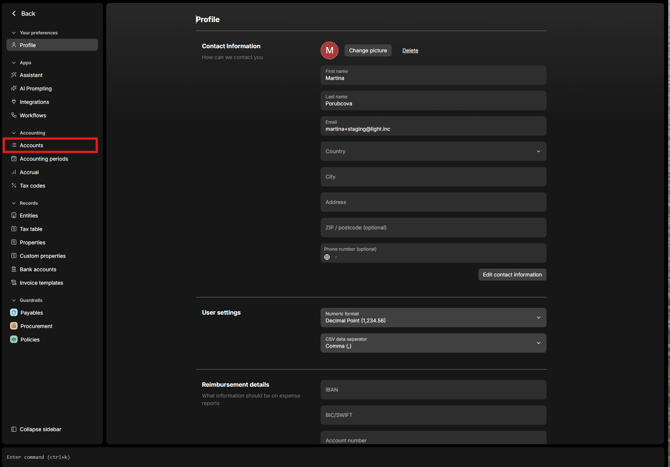Click the globe icon in phone field

(327, 257)
